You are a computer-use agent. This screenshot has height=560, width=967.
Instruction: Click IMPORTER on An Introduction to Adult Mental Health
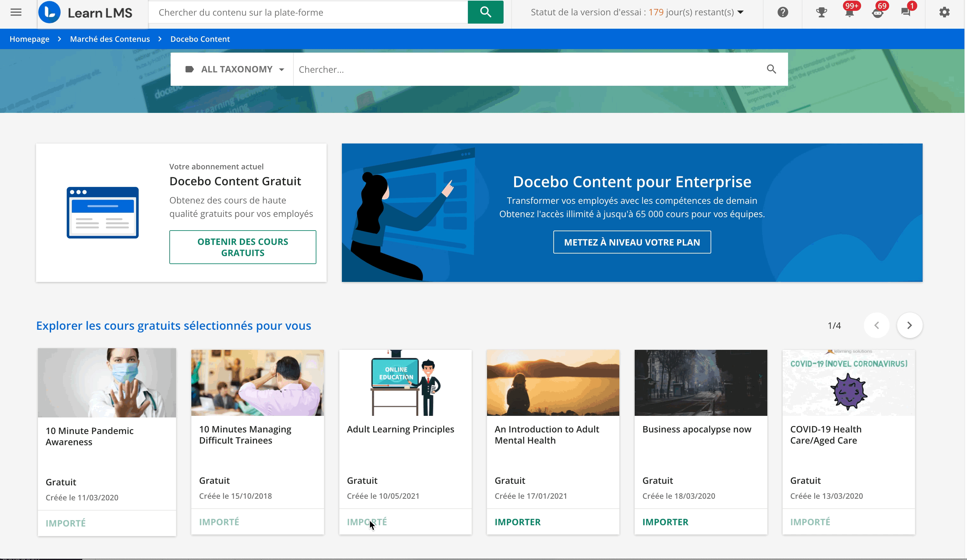tap(517, 522)
